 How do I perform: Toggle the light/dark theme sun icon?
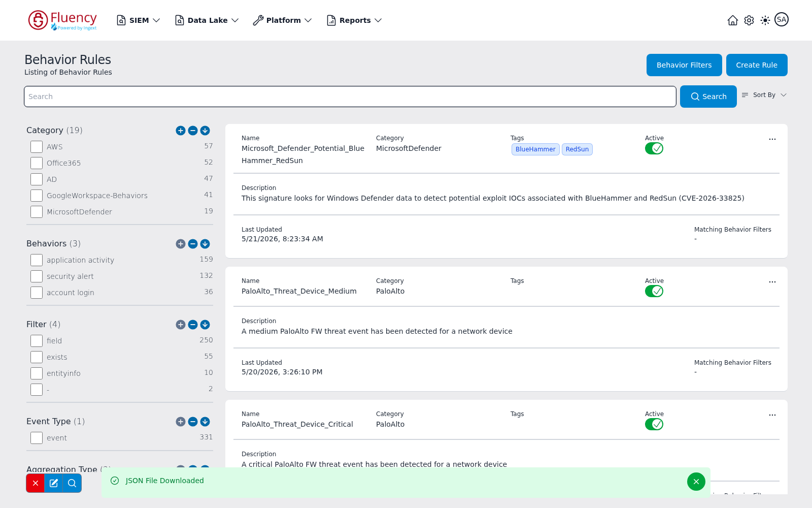tap(765, 20)
